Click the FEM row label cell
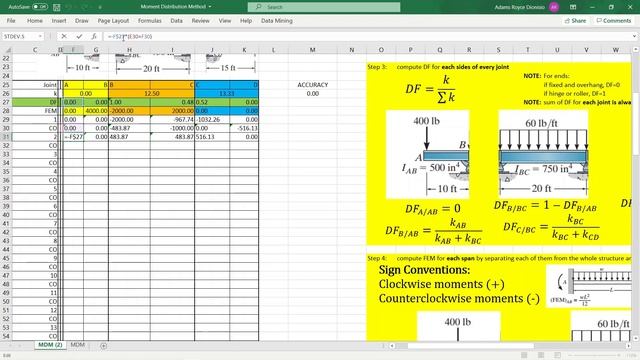640x360 pixels. (x=35, y=111)
